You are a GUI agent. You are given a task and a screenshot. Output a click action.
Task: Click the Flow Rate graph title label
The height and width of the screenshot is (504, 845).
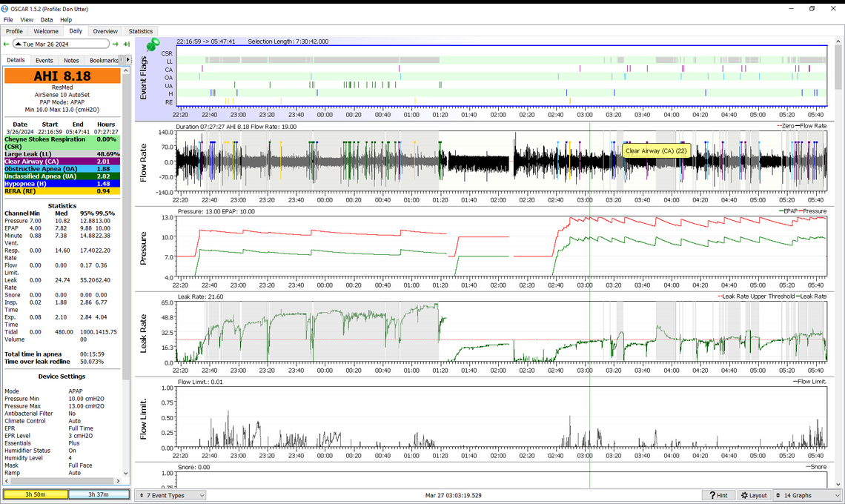143,163
